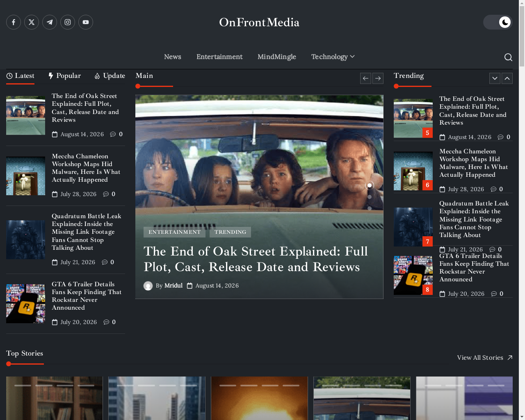Open the Telegram channel icon
Screen dimensions: 525x420
pos(50,22)
